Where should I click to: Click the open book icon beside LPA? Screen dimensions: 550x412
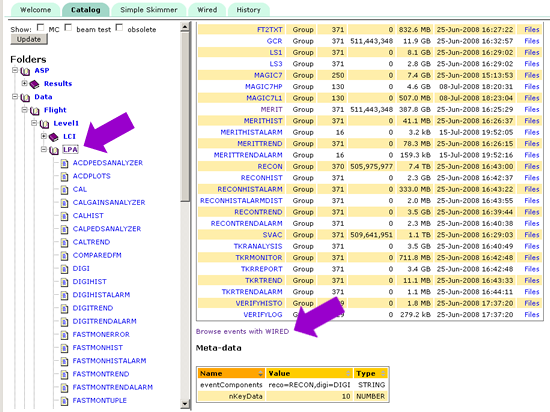pos(54,150)
